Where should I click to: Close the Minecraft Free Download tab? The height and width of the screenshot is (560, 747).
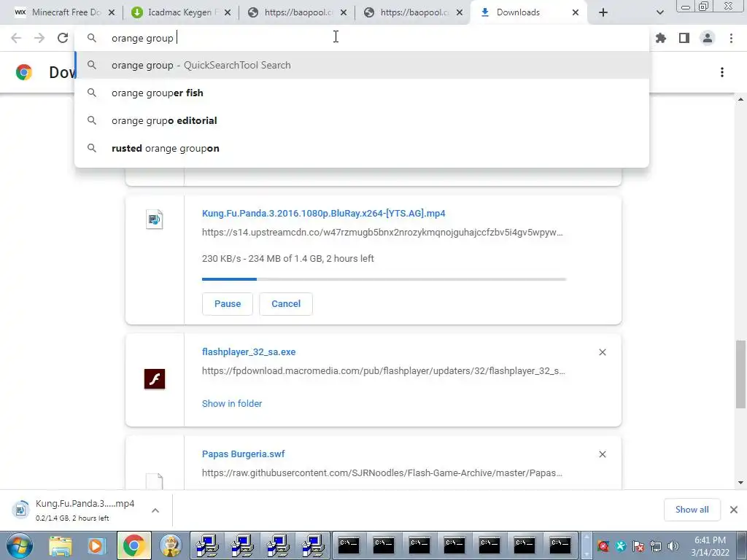coord(112,13)
